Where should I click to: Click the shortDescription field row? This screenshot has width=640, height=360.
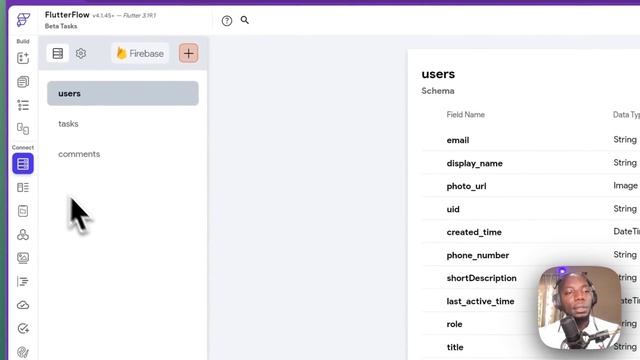pyautogui.click(x=531, y=278)
